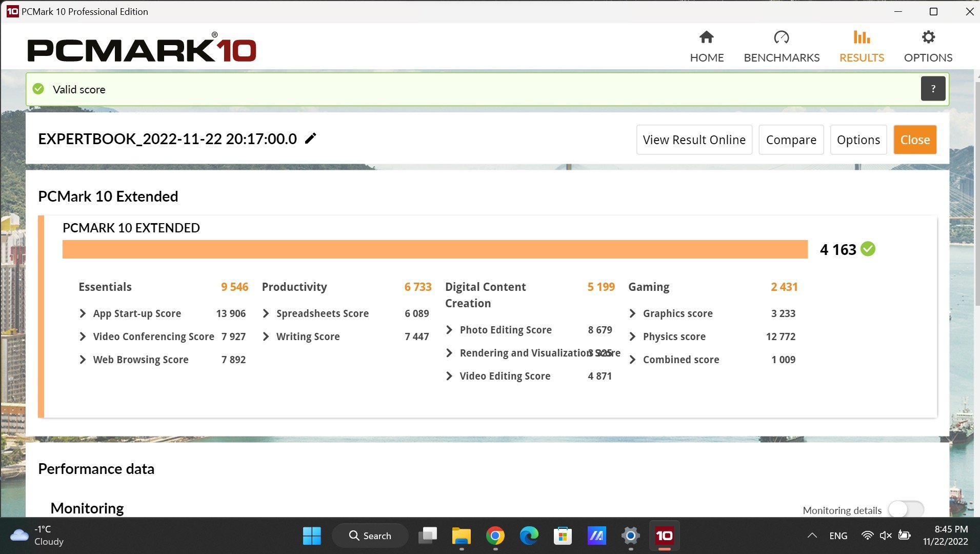This screenshot has width=980, height=554.
Task: Click the PCMARK 10 logo
Action: [x=142, y=48]
